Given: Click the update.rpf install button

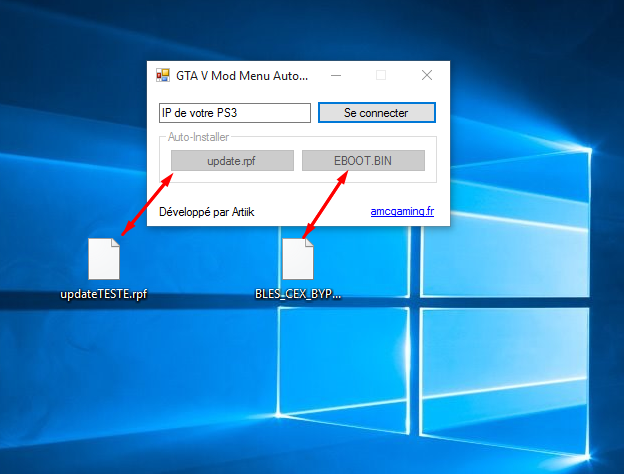Looking at the screenshot, I should pyautogui.click(x=232, y=160).
